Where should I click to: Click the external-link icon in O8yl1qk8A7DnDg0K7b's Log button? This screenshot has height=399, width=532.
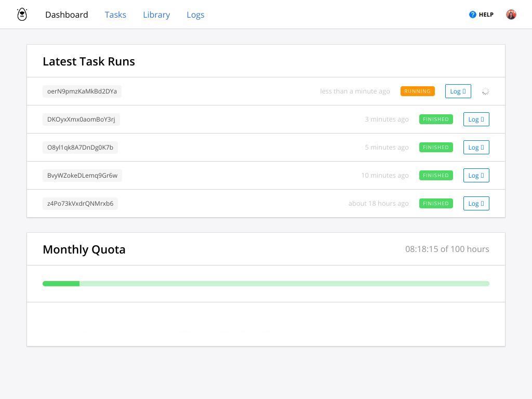[482, 147]
